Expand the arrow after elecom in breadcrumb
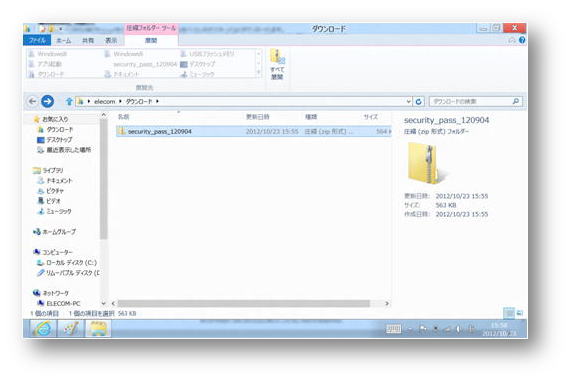Viewport: 570px width, 381px height. [120, 101]
